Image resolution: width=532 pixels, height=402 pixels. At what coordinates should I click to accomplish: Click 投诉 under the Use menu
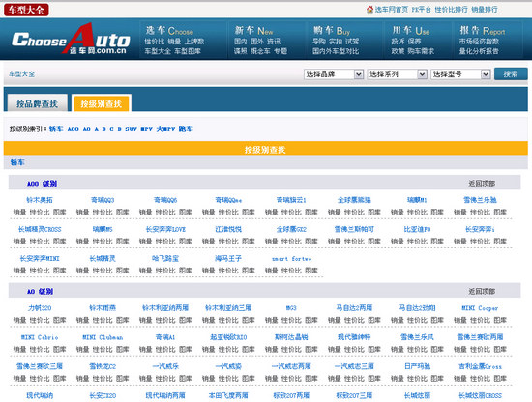click(x=398, y=42)
